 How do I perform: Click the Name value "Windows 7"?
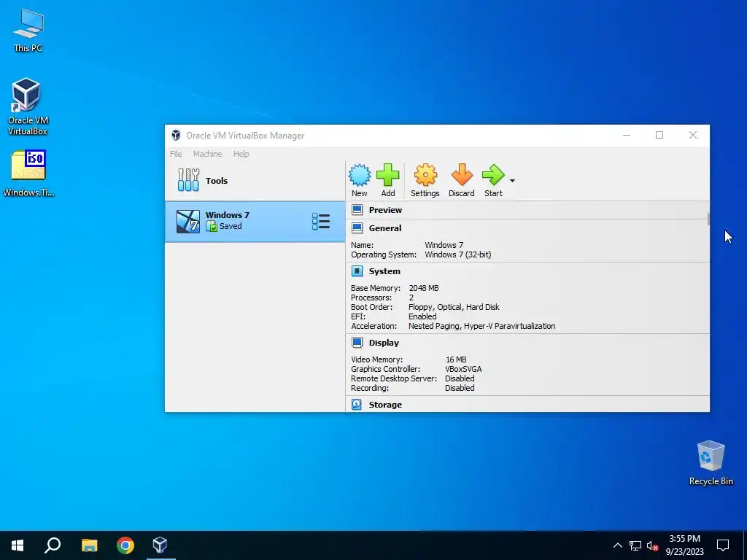[x=444, y=245]
